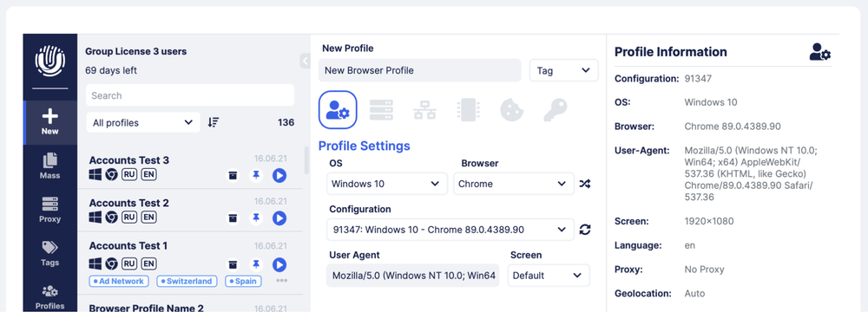Click the fingerprint app logo
868x312 pixels.
click(49, 61)
